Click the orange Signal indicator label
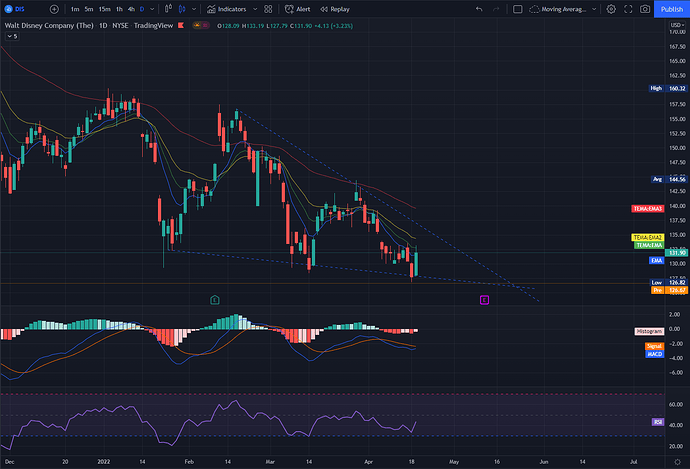This screenshot has height=469, width=690. click(x=654, y=346)
